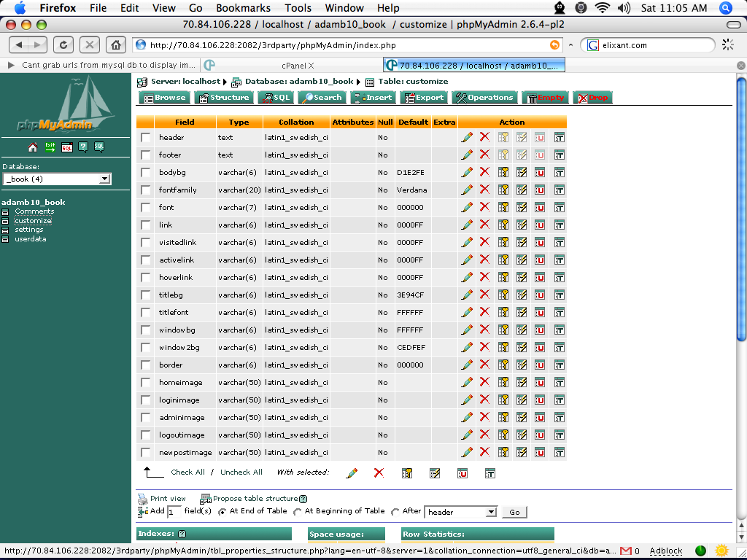Click the unique icon for the link row
This screenshot has height=560, width=747.
click(540, 225)
